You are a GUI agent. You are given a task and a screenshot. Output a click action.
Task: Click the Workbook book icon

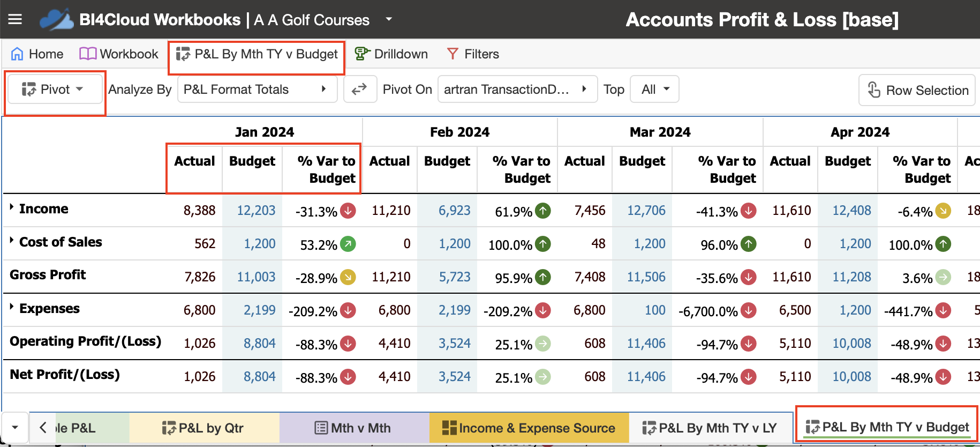pyautogui.click(x=88, y=54)
